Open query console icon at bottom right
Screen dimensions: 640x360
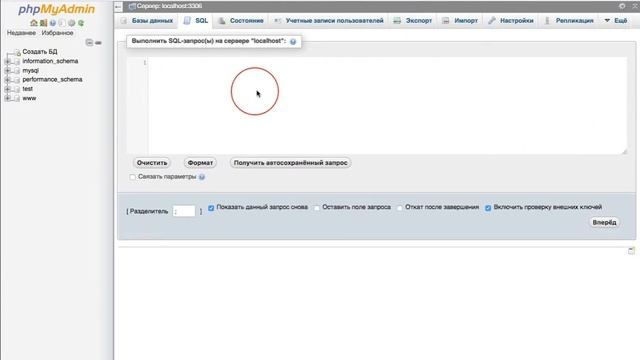click(x=631, y=251)
